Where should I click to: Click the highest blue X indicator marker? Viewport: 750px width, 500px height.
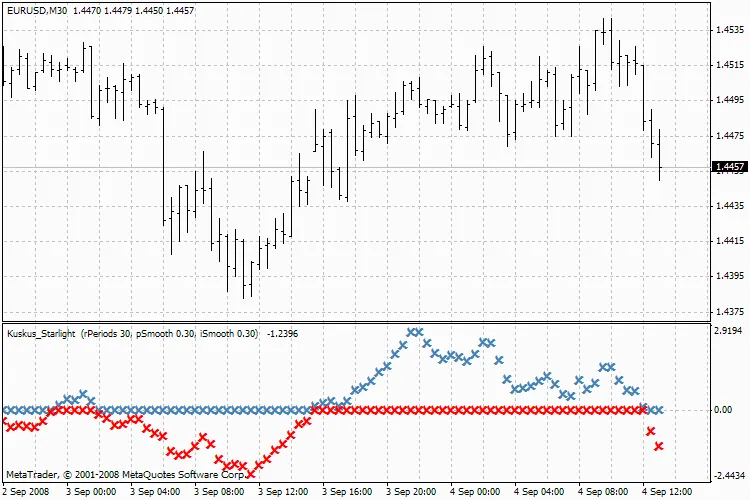coord(414,332)
